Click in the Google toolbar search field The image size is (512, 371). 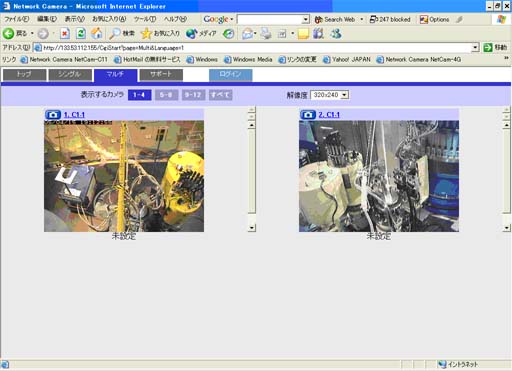tap(270, 19)
